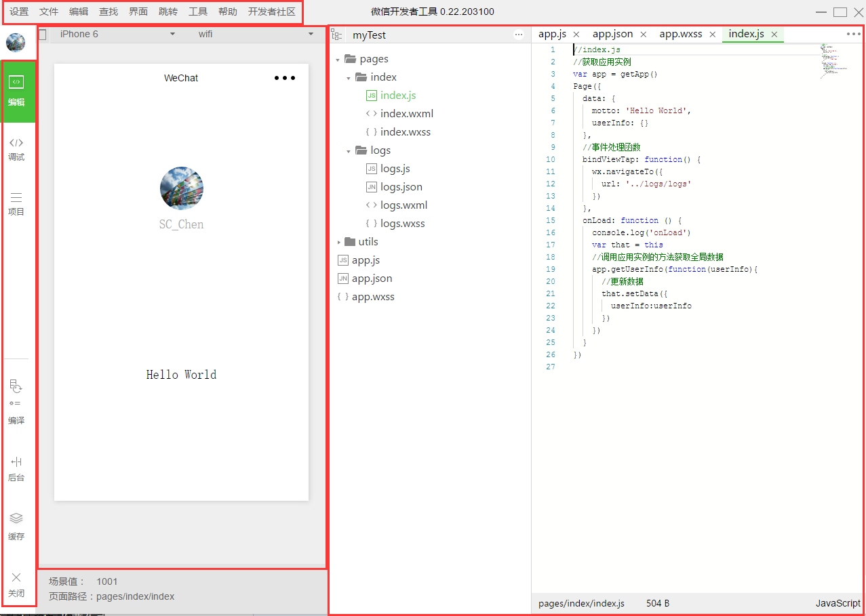Close the app.json tab
The image size is (866, 616).
(x=644, y=35)
